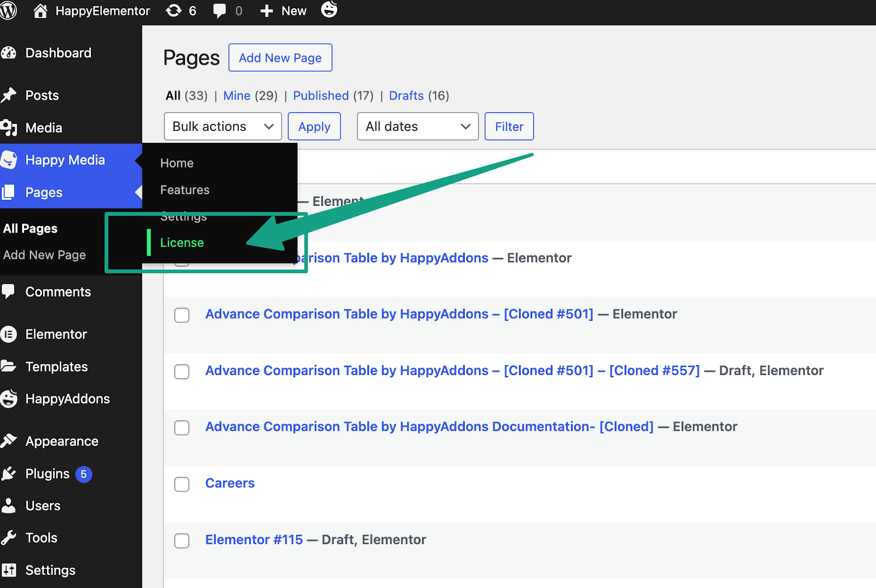Click the Happy face icon in admin bar

point(329,9)
